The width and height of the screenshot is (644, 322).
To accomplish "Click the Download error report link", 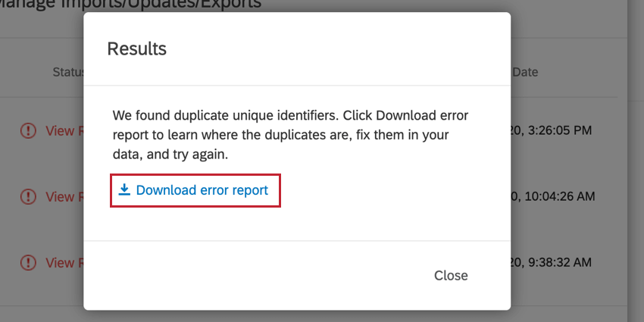I will pos(193,190).
